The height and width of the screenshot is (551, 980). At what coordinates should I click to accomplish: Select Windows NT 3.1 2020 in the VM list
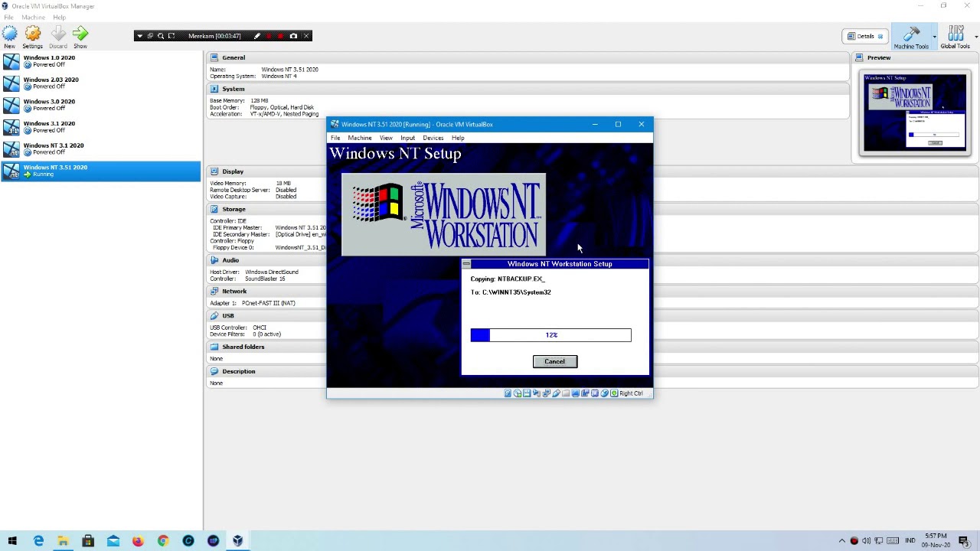pos(101,148)
